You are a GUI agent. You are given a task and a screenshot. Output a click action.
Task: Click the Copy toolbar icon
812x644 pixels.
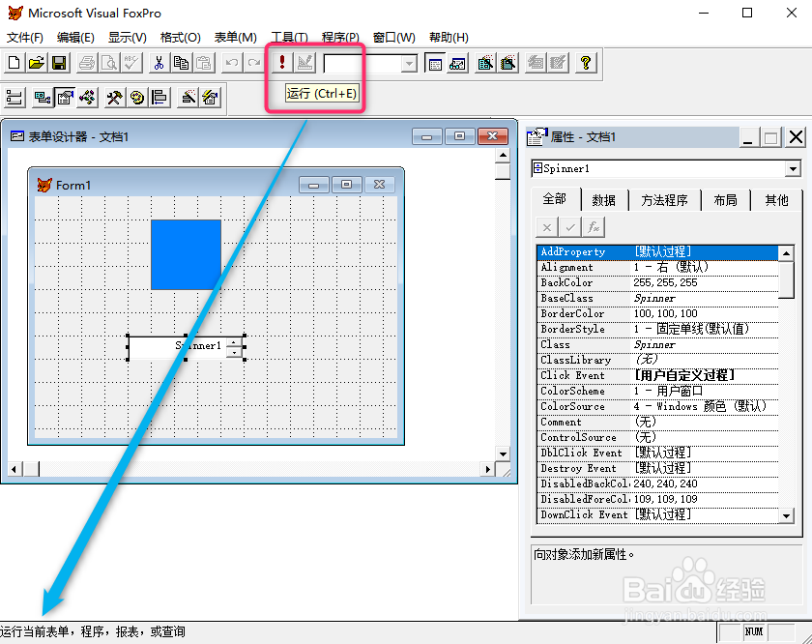[182, 63]
